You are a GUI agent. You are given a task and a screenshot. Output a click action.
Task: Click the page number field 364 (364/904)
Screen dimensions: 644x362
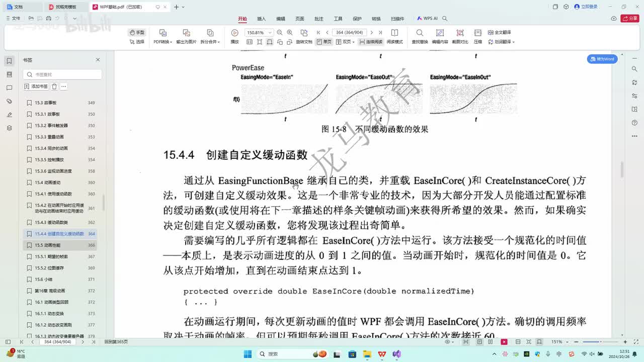tap(349, 32)
